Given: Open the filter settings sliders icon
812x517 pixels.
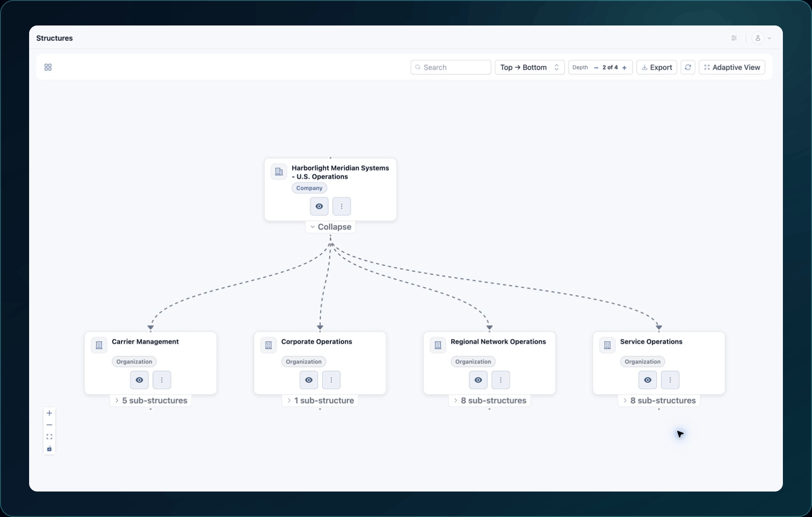Looking at the screenshot, I should coord(734,38).
